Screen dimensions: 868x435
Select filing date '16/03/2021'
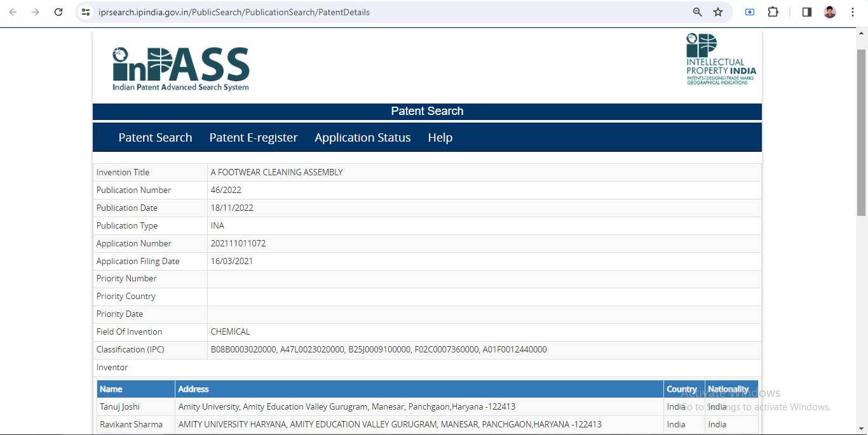pos(232,261)
